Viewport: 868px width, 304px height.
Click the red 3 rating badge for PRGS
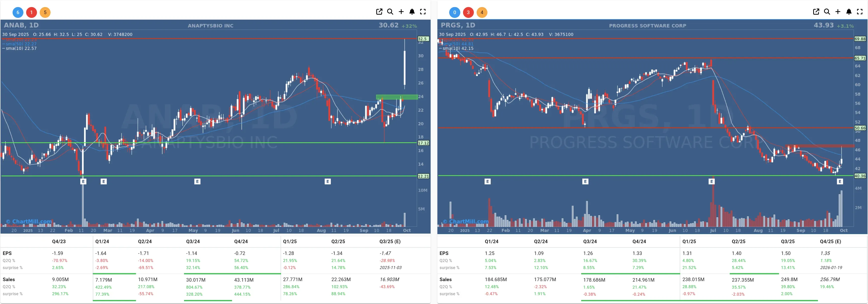coord(468,13)
